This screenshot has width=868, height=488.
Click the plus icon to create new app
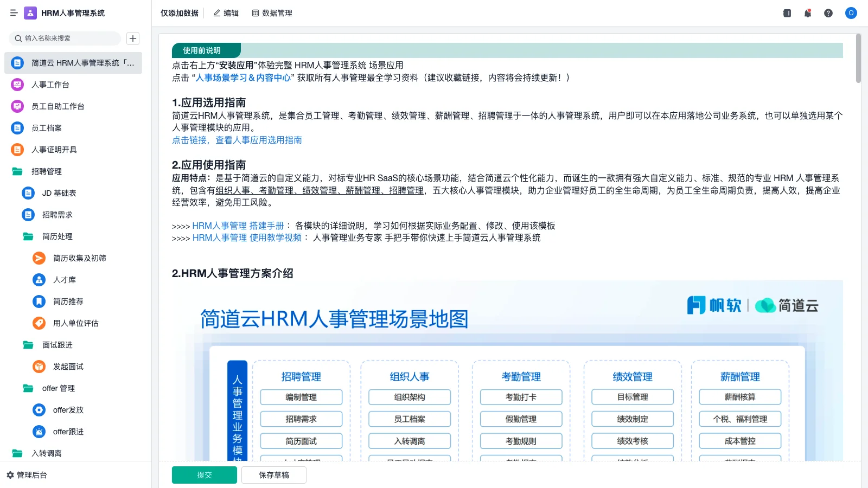click(132, 38)
